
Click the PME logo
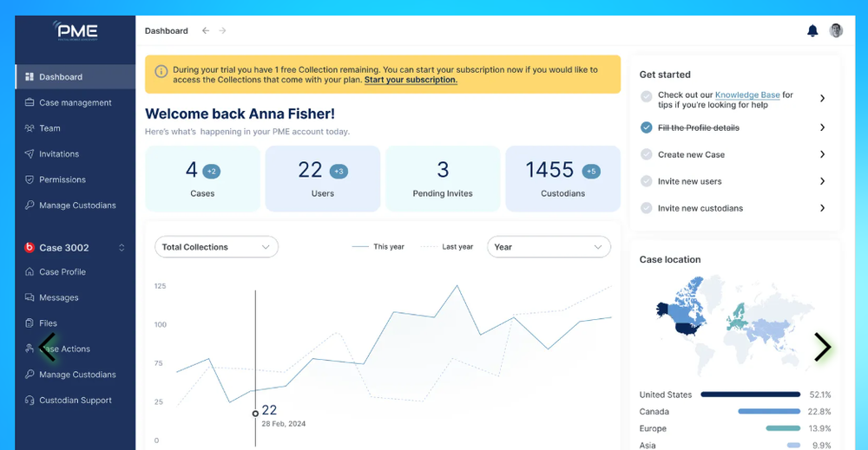pos(76,31)
